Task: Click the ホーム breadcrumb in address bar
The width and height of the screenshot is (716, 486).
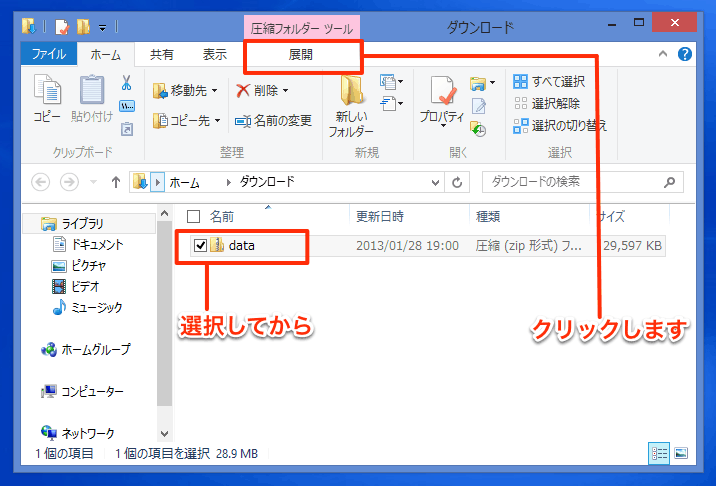Action: pos(184,183)
